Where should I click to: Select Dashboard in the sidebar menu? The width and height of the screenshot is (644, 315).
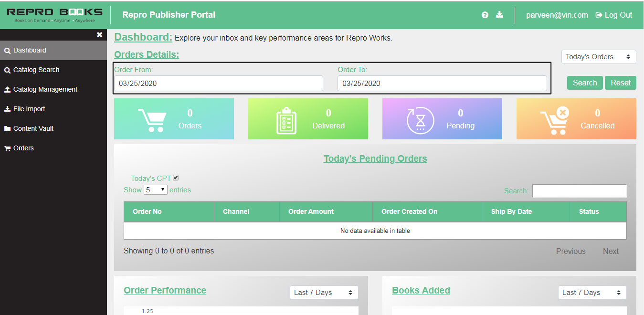click(x=29, y=50)
